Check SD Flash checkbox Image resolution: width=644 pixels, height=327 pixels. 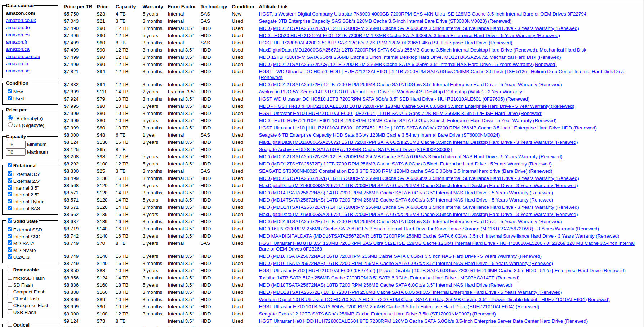pyautogui.click(x=10, y=284)
